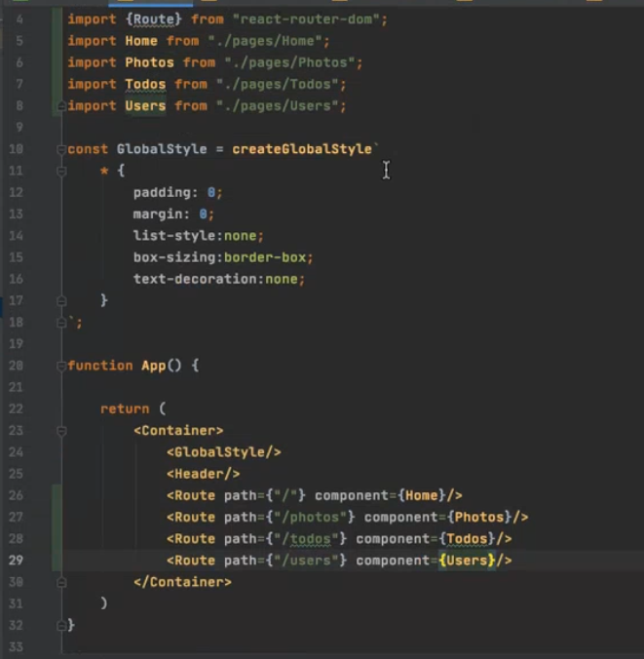Click the return keyword on line 22
This screenshot has height=659, width=644.
tap(125, 408)
